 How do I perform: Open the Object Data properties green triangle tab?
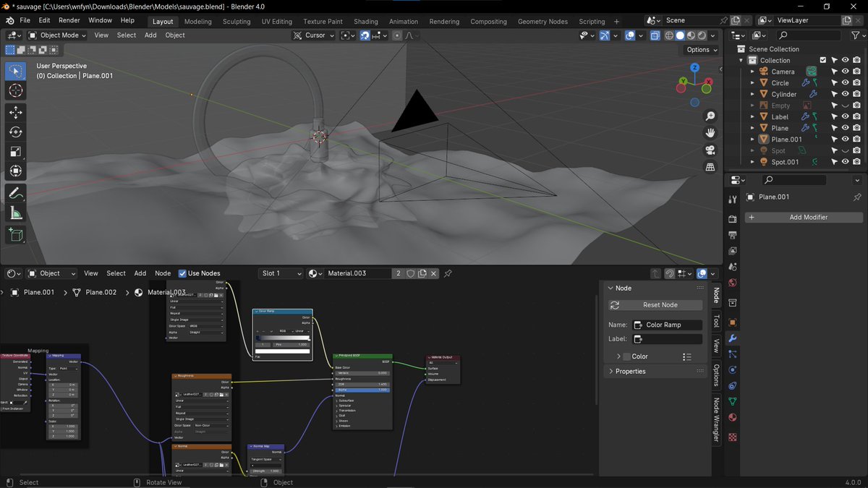(x=733, y=401)
